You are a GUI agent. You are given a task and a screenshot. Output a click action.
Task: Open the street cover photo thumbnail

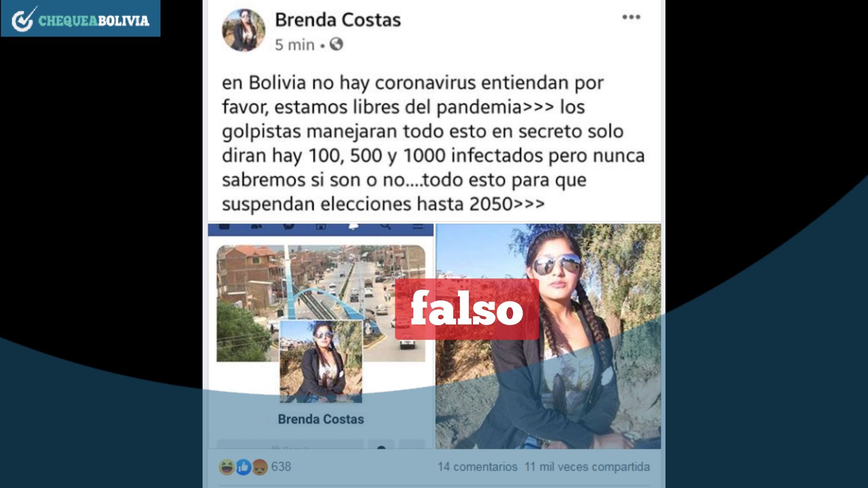click(x=321, y=303)
